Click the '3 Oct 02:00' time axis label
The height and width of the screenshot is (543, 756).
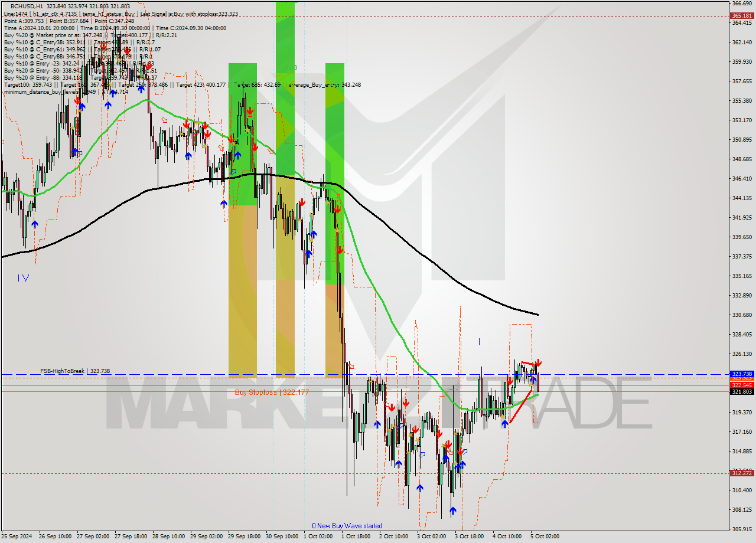(x=431, y=537)
